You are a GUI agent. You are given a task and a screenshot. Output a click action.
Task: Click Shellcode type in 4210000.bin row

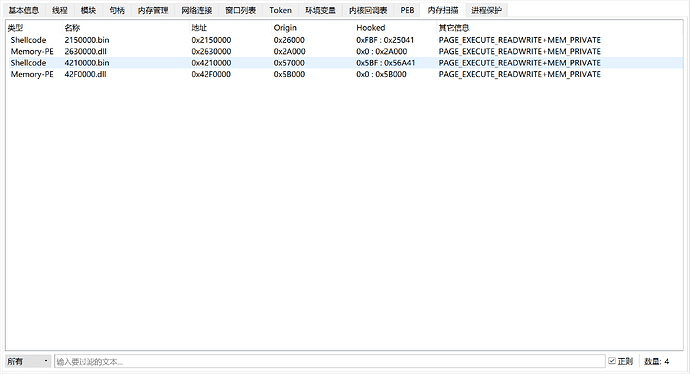point(28,63)
